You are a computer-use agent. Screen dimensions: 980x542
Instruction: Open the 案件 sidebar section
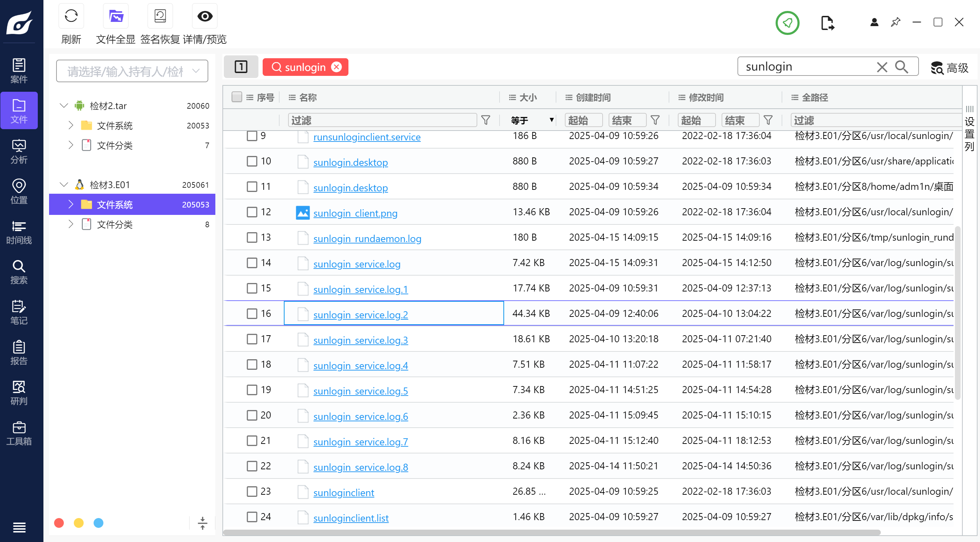(19, 71)
